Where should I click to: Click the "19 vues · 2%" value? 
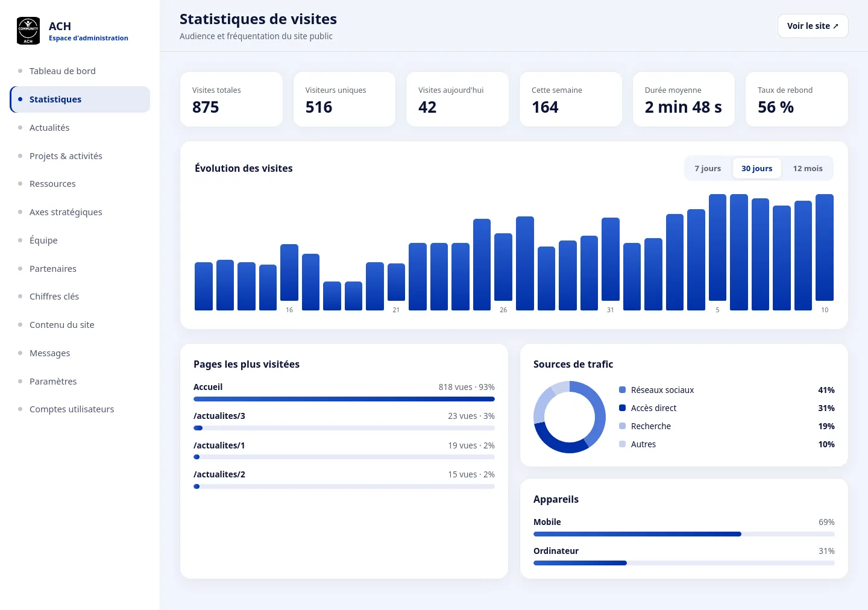[x=471, y=445]
